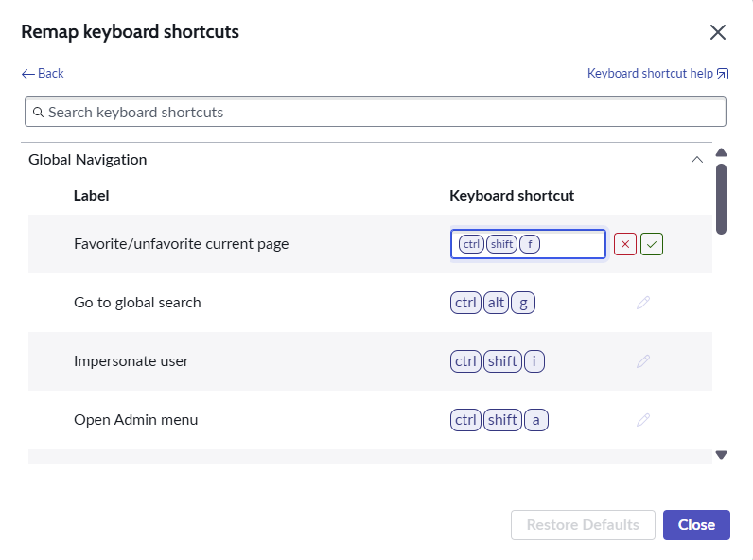Collapse the Global Navigation section chevron

click(697, 160)
